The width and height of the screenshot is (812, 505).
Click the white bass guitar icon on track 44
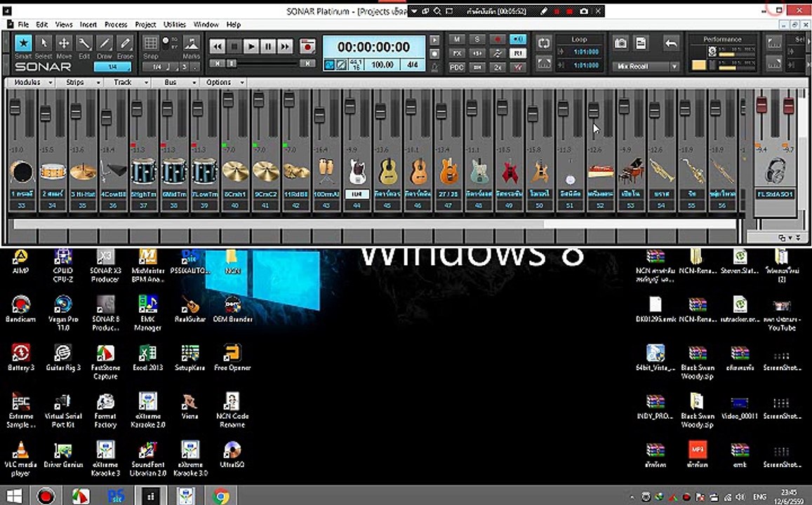point(357,172)
